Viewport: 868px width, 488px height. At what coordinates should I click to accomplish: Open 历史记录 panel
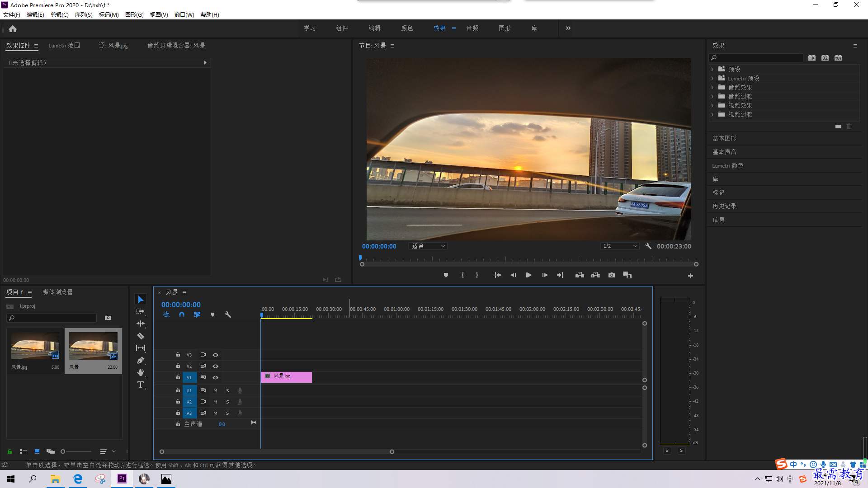click(x=724, y=206)
